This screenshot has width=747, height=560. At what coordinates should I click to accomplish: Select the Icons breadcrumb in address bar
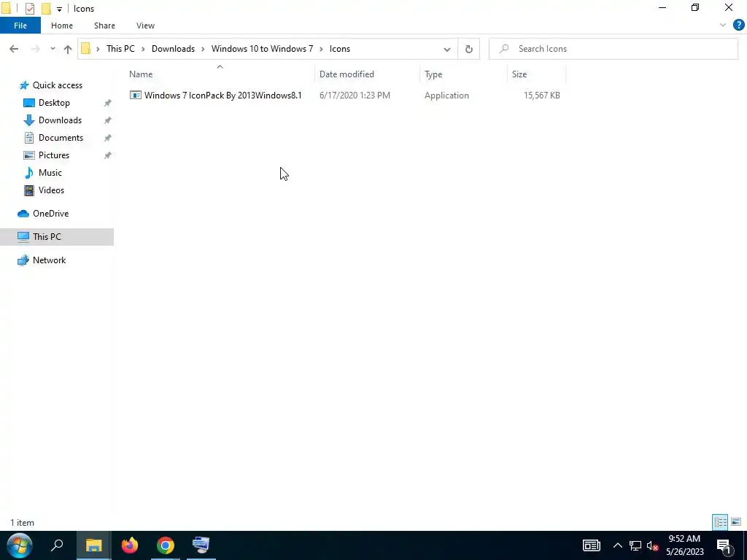click(x=340, y=49)
